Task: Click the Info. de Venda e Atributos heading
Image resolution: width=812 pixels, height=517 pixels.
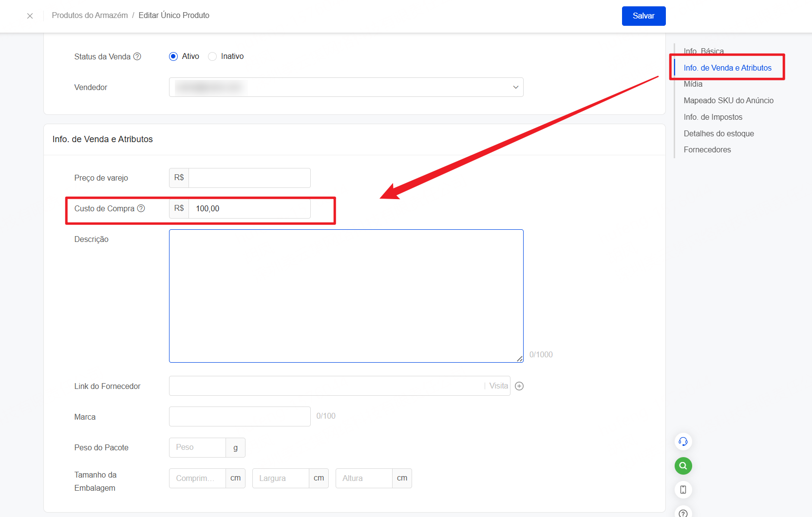Action: [102, 139]
